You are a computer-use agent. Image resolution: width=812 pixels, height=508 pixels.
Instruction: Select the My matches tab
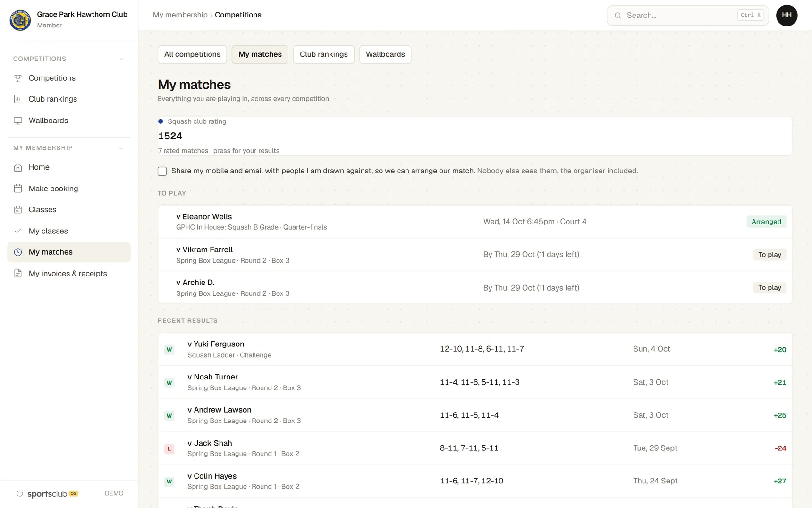(x=260, y=54)
